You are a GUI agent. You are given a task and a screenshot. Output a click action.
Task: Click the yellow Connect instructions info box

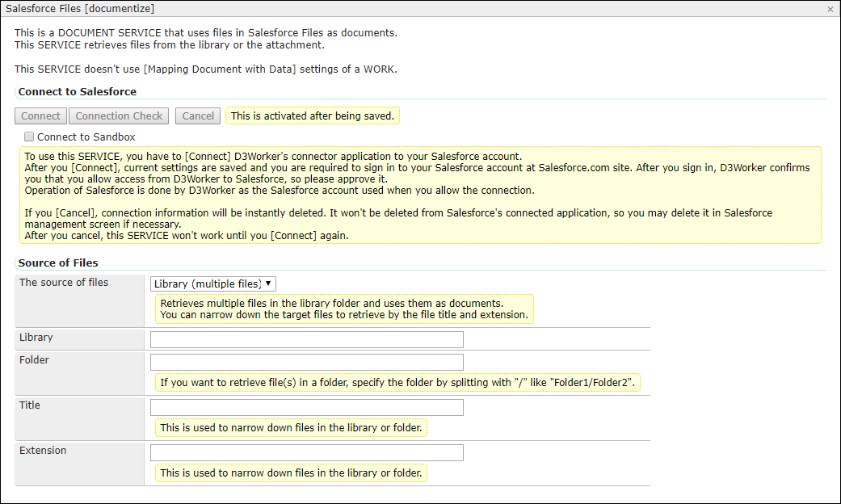(419, 195)
